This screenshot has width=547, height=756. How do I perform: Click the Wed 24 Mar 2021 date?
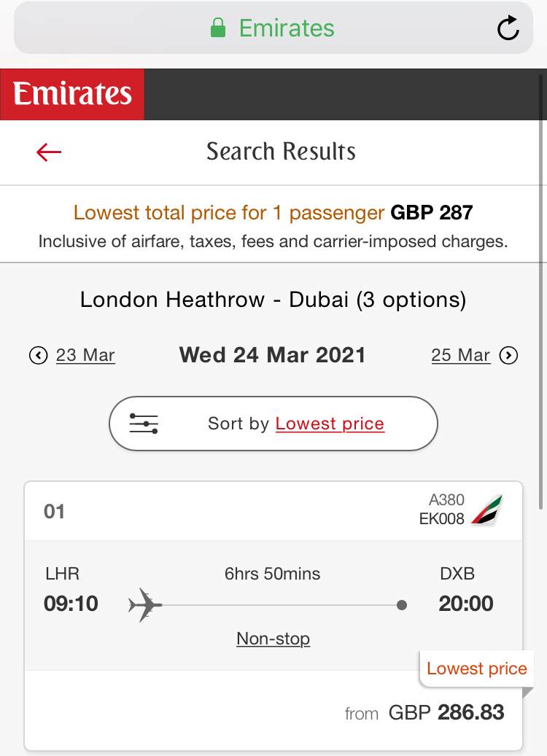pos(273,355)
